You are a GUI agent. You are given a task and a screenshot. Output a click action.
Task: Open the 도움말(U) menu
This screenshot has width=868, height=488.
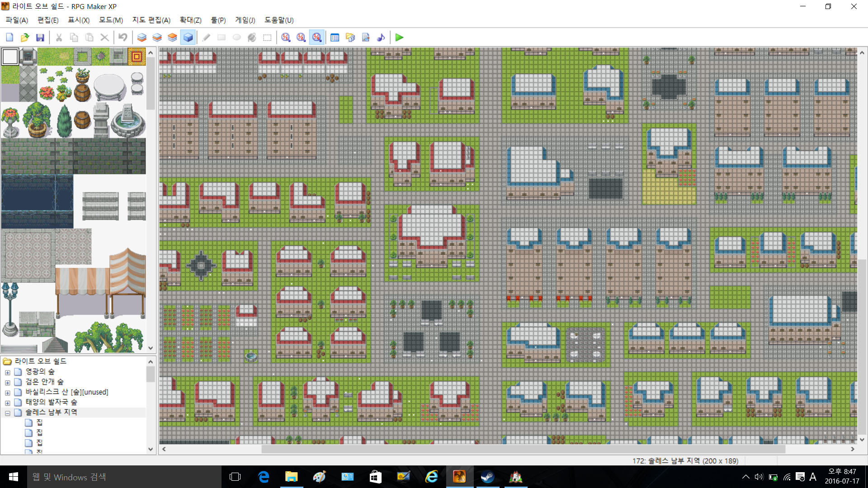[x=279, y=20]
